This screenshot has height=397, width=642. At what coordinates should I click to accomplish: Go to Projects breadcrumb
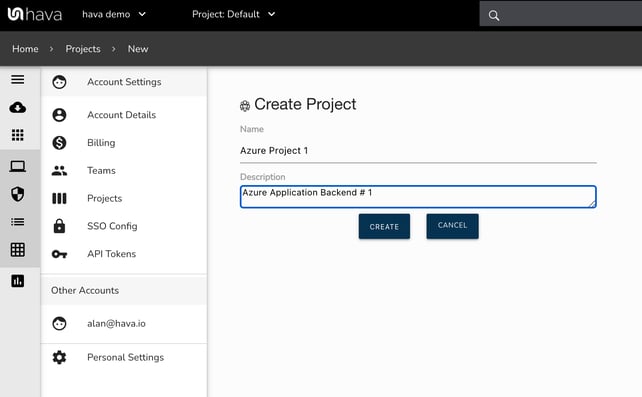(83, 49)
